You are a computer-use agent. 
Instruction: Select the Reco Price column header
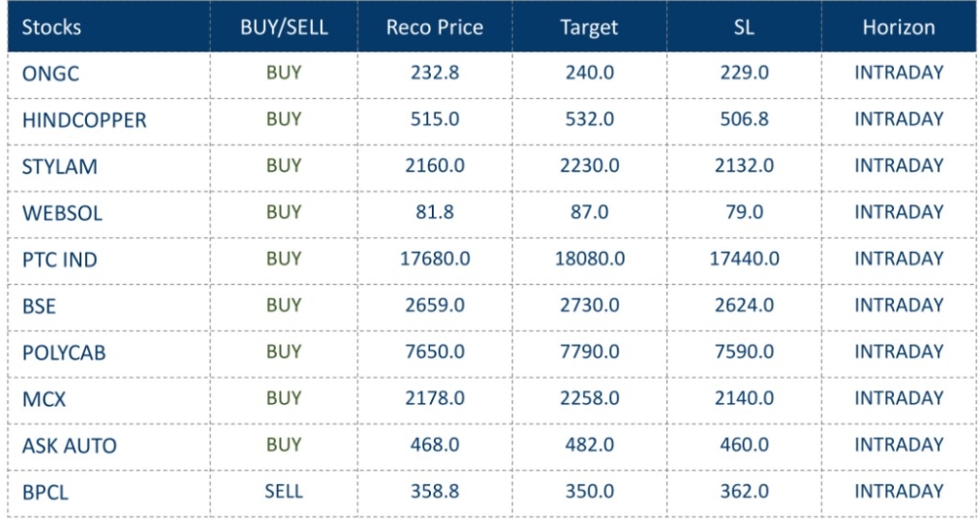point(434,27)
